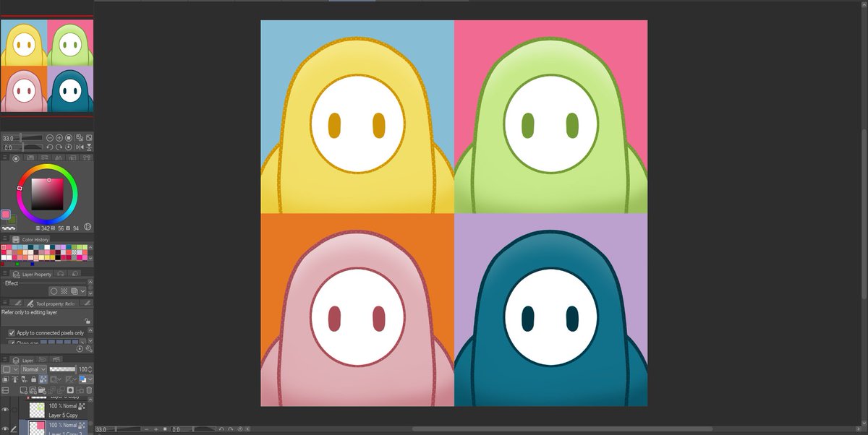Click the tool property wrench settings icon
868x435 pixels.
pyautogui.click(x=89, y=348)
